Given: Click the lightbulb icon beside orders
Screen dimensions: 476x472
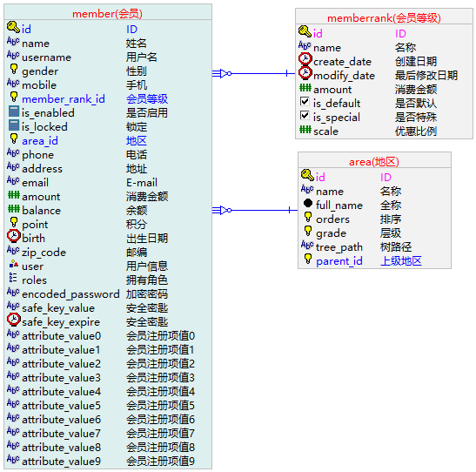Looking at the screenshot, I should 308,217.
